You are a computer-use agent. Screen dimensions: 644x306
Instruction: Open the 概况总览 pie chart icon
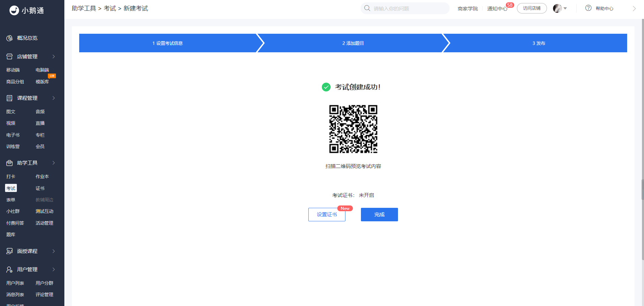[9, 38]
